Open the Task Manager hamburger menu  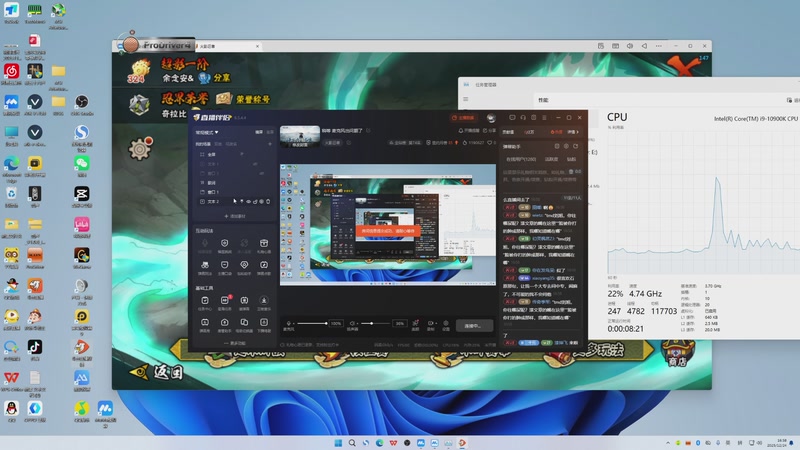coord(465,99)
